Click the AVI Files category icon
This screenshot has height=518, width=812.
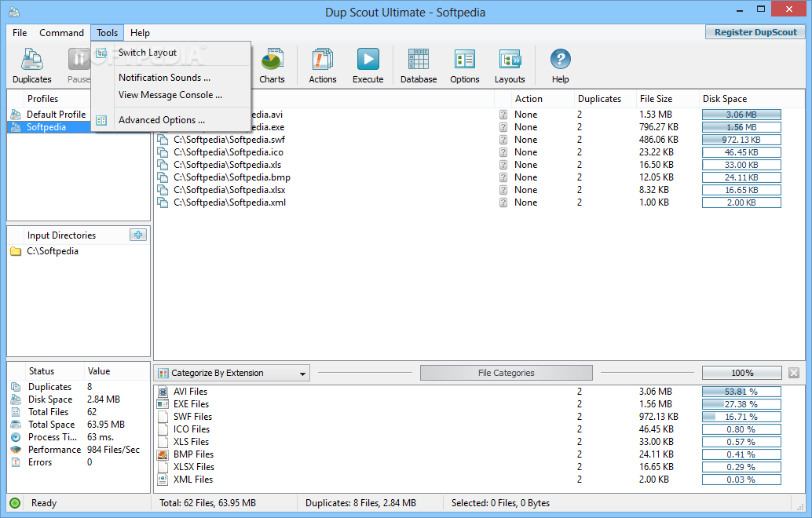click(163, 392)
